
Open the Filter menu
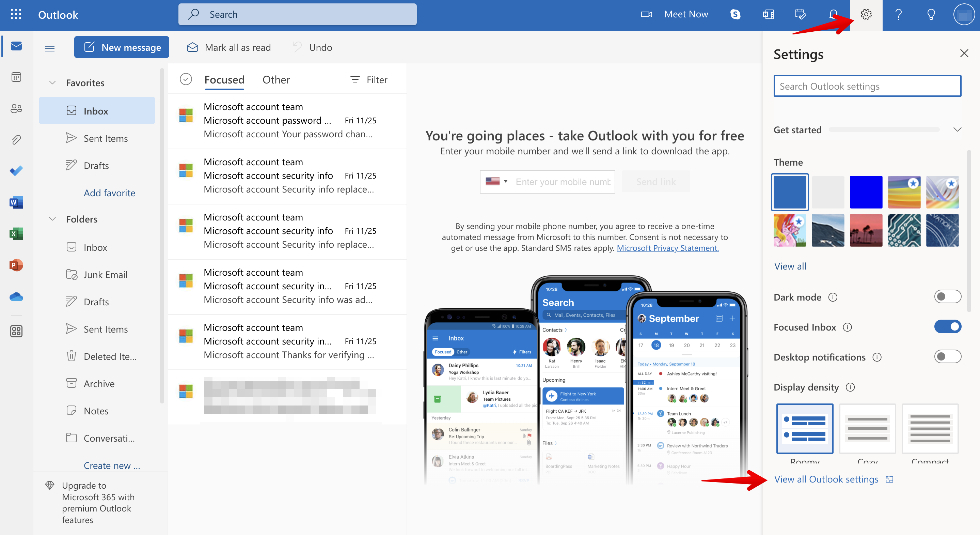click(x=369, y=80)
